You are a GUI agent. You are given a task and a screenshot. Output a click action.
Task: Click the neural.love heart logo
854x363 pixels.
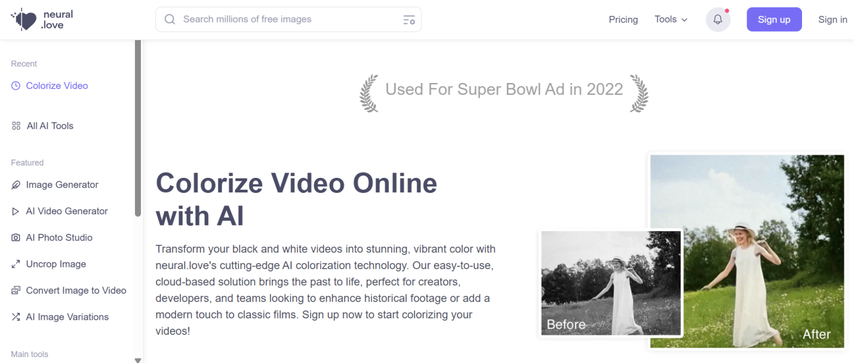(x=24, y=20)
